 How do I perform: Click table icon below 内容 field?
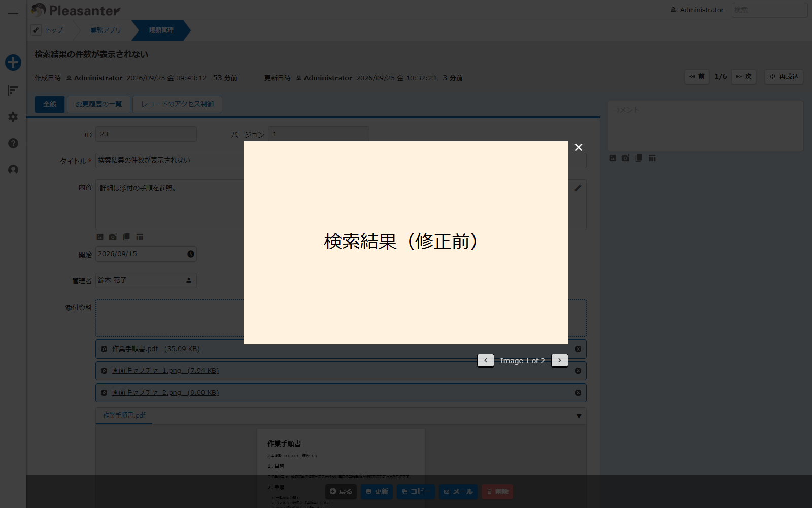[140, 237]
